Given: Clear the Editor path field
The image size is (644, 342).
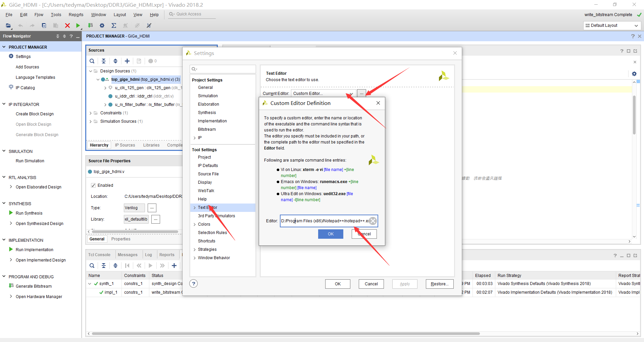Looking at the screenshot, I should click(x=373, y=221).
